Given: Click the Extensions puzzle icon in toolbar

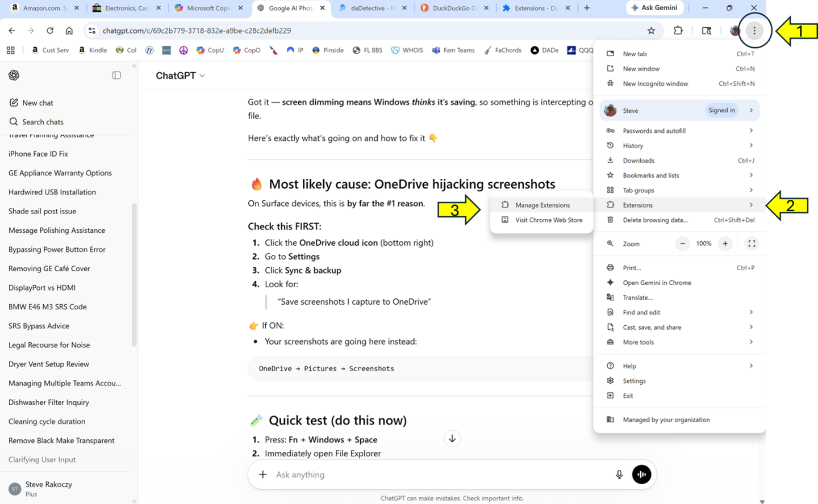Looking at the screenshot, I should 678,31.
